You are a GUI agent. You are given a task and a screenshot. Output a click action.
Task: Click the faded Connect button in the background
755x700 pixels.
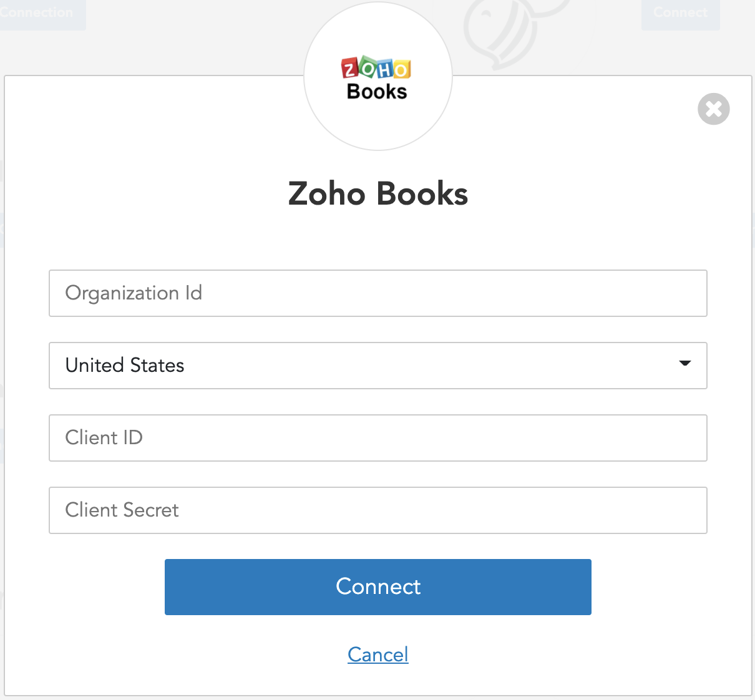pyautogui.click(x=680, y=14)
